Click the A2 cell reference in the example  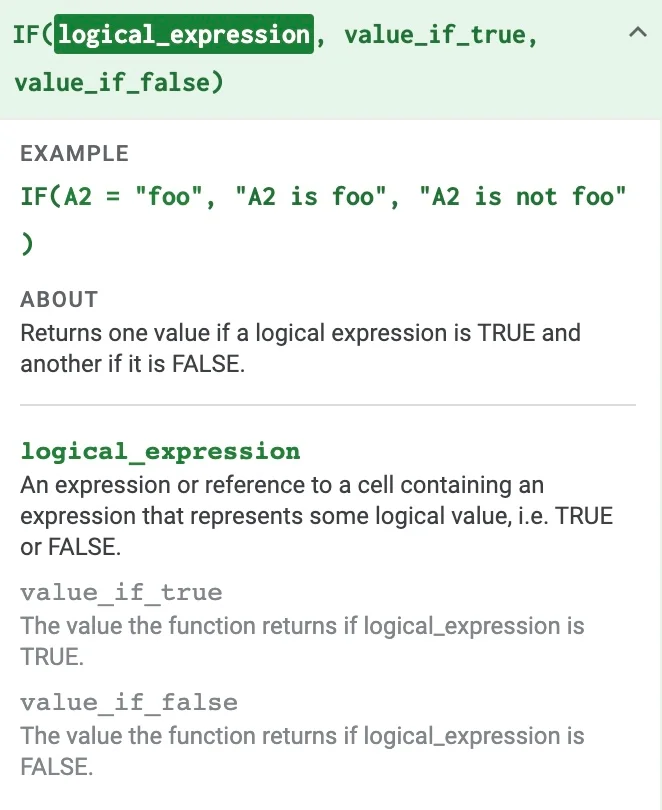click(x=78, y=196)
